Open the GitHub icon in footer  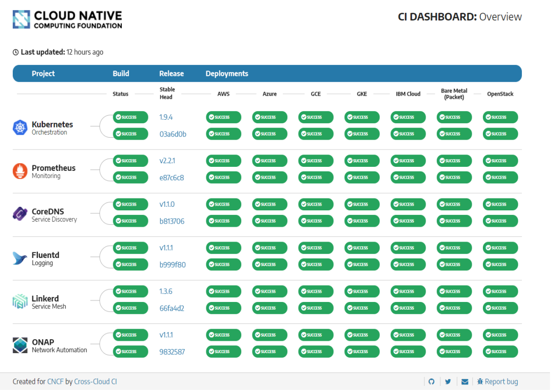pyautogui.click(x=432, y=381)
